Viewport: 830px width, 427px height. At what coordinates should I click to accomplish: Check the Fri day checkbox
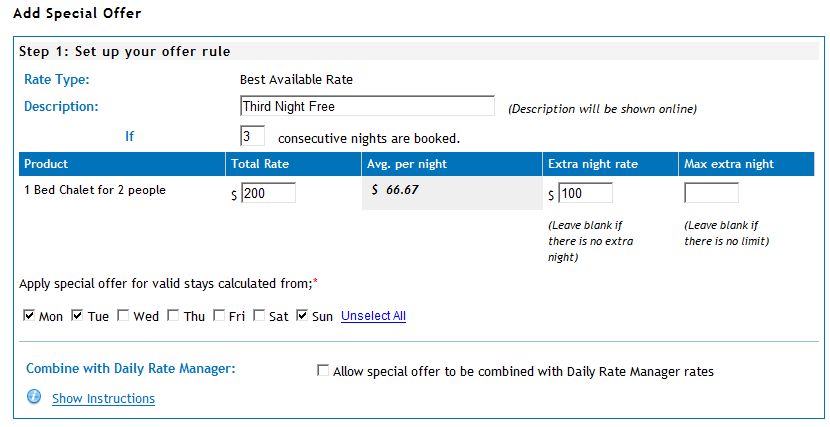[x=219, y=316]
